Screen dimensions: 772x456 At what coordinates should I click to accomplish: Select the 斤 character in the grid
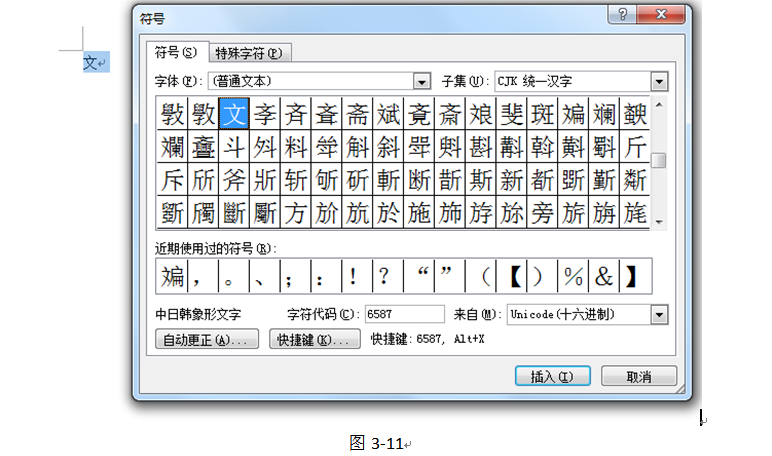(x=635, y=147)
